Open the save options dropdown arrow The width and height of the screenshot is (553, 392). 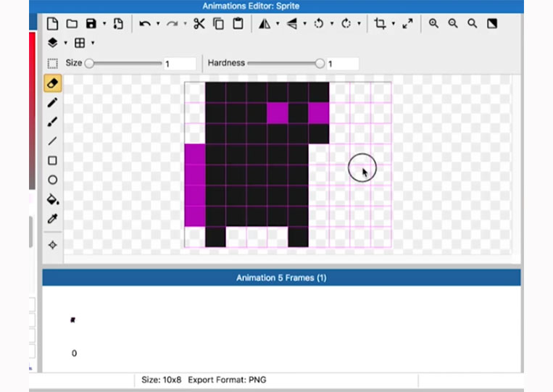tap(104, 24)
